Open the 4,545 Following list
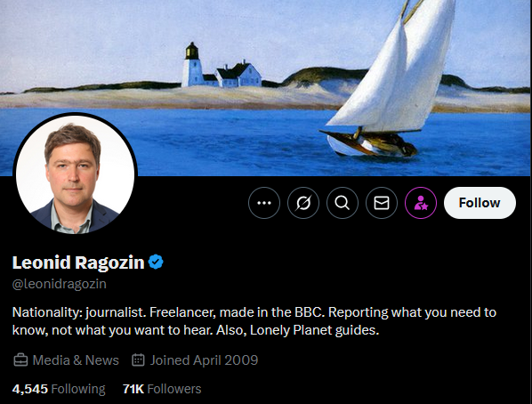This screenshot has width=532, height=404. (59, 389)
